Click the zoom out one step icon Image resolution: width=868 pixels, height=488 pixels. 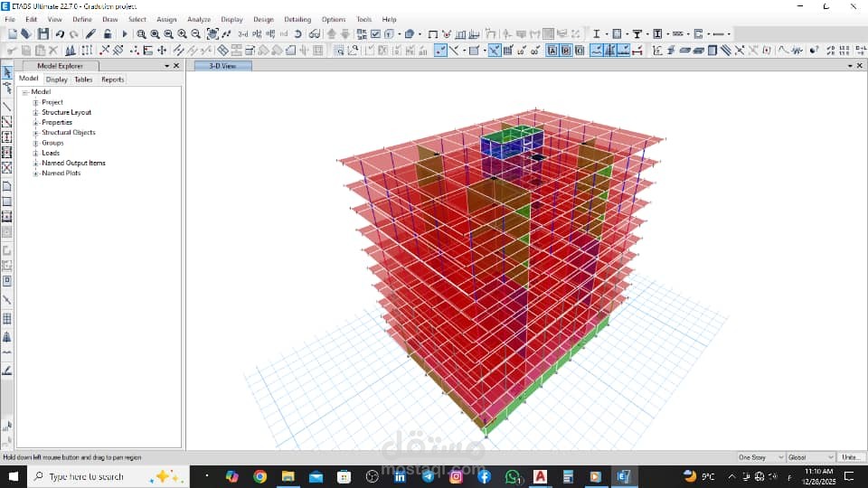pos(196,33)
